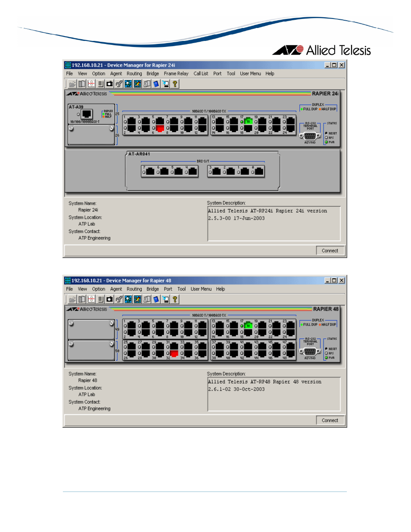This screenshot has height=532, width=411.
Task: Select the green active port on Rapier 24i
Action: pyautogui.click(x=248, y=121)
